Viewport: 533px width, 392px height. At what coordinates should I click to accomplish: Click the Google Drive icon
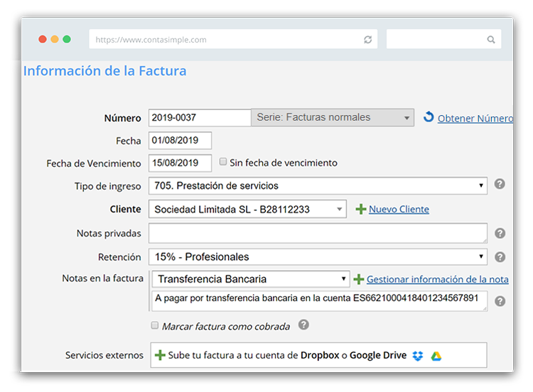pos(436,356)
